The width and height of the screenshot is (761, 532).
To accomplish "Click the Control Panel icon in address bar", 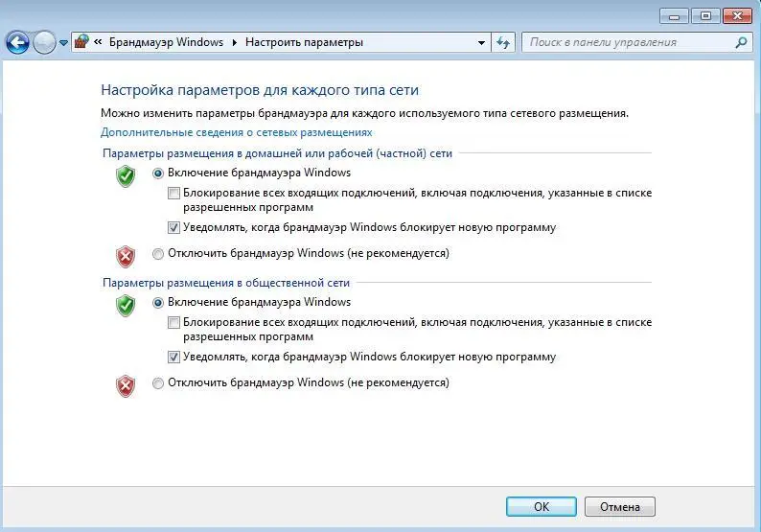I will [x=81, y=42].
